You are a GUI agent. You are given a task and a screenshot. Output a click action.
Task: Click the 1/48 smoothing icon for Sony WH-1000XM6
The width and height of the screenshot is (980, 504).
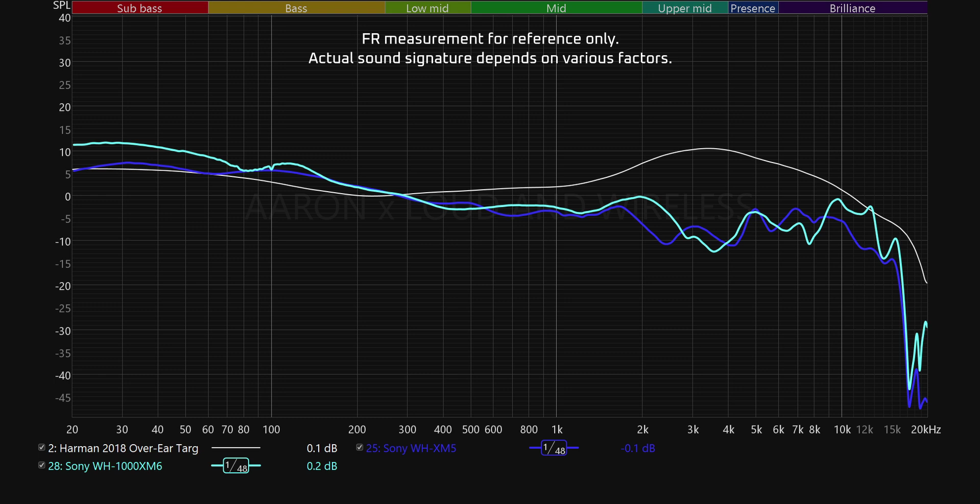(x=236, y=466)
